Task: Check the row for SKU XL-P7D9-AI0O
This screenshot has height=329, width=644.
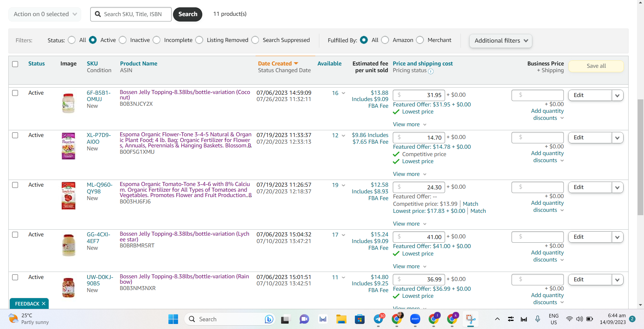Action: pos(15,135)
